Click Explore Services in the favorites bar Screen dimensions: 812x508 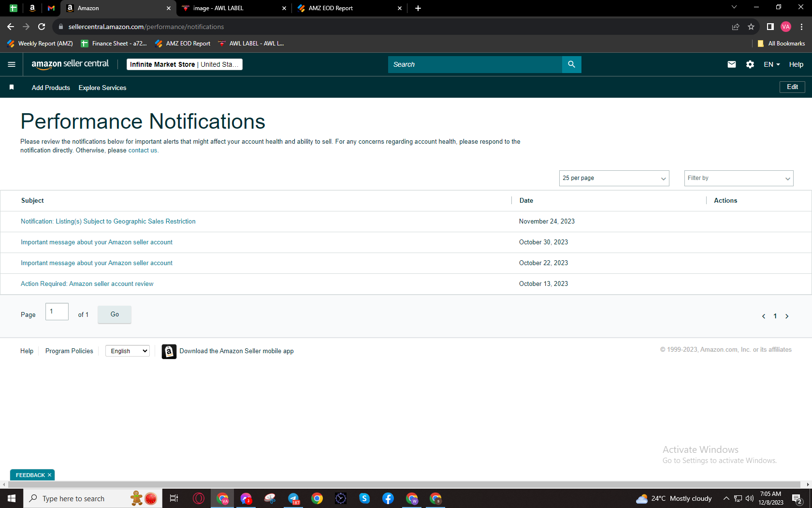tap(102, 88)
